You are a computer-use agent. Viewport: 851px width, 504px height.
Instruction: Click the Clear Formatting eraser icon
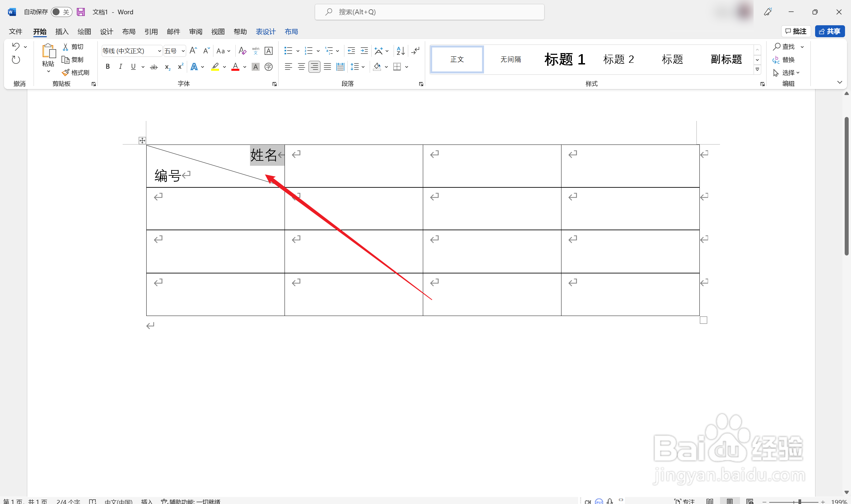[x=242, y=51]
